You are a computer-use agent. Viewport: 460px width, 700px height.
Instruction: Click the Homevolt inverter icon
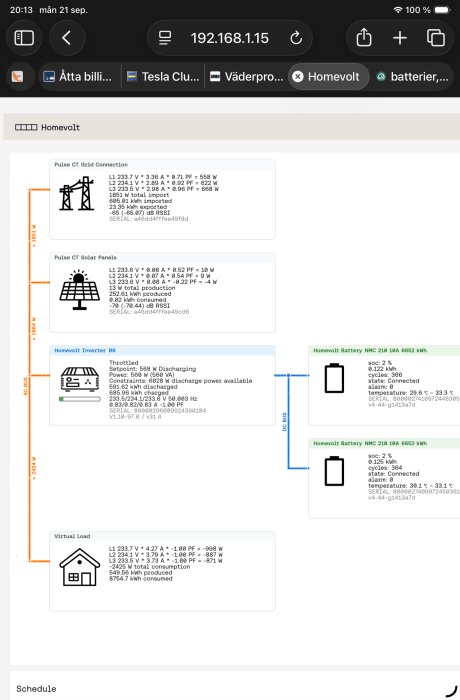click(x=79, y=379)
